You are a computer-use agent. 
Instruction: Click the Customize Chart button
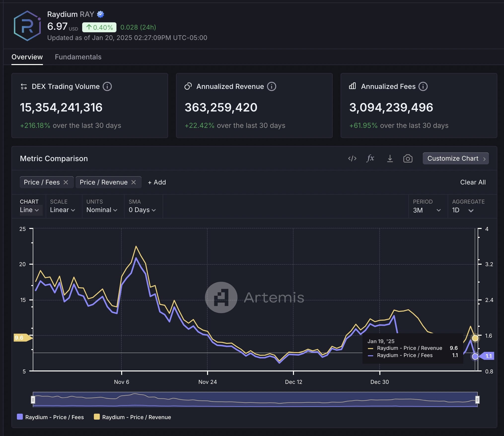(456, 158)
